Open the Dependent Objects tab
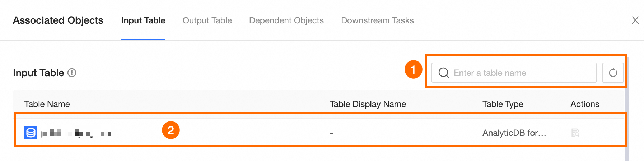Viewport: 644px width, 161px height. 286,20
